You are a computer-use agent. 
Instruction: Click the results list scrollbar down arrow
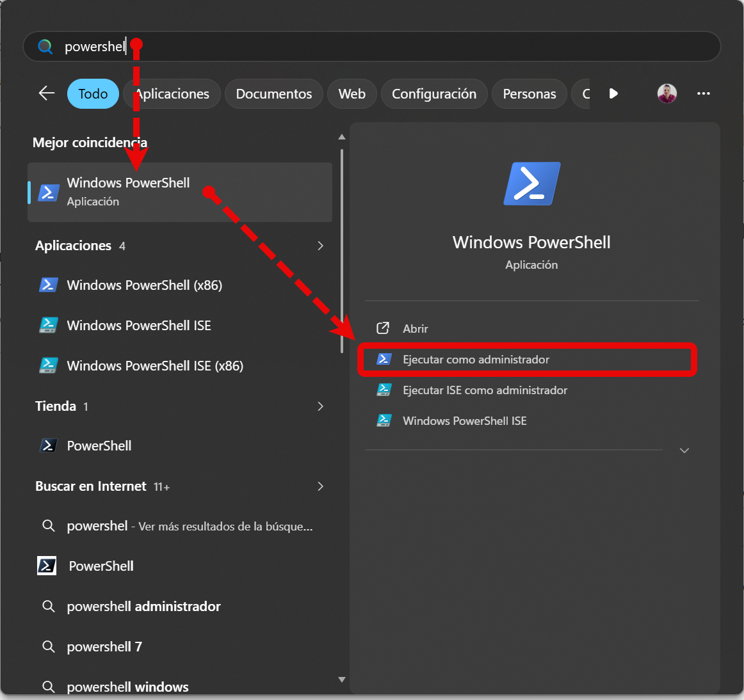(x=342, y=680)
